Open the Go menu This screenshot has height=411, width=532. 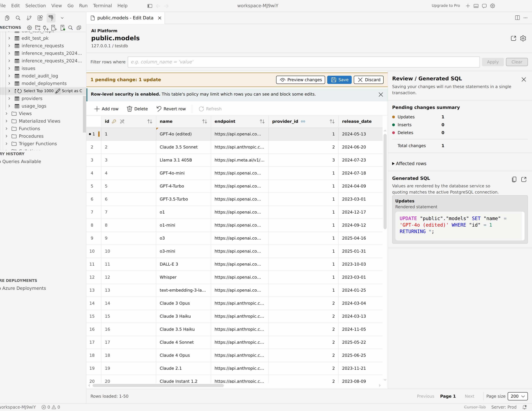(70, 6)
